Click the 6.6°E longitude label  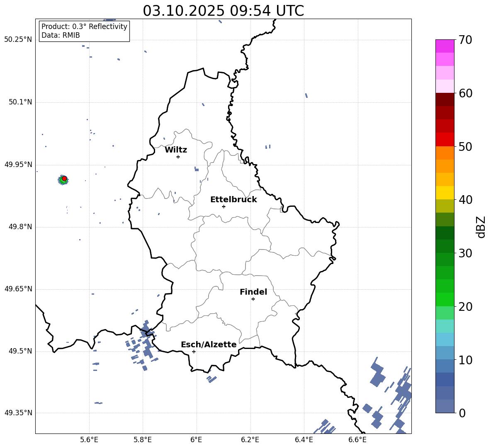click(357, 440)
